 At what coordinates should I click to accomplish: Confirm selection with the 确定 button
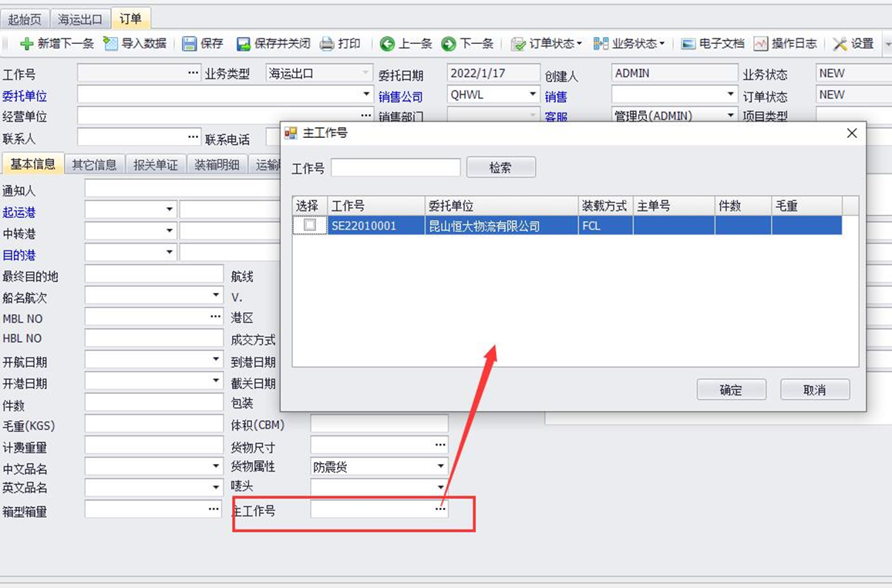tap(731, 390)
